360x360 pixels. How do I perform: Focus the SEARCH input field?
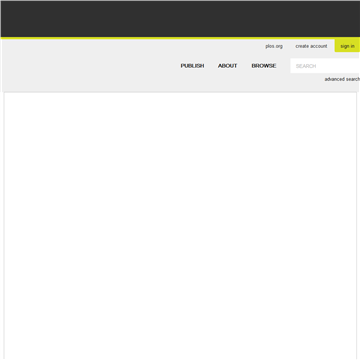325,66
